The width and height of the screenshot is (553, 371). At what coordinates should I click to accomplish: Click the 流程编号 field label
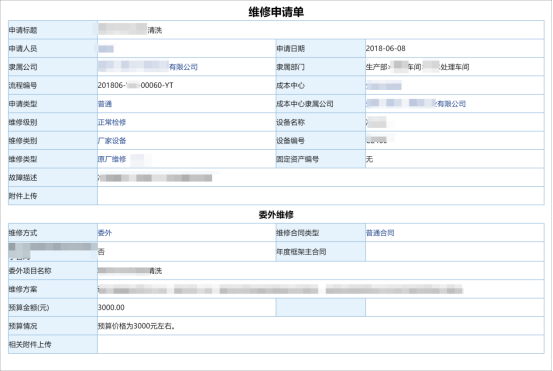pos(23,85)
